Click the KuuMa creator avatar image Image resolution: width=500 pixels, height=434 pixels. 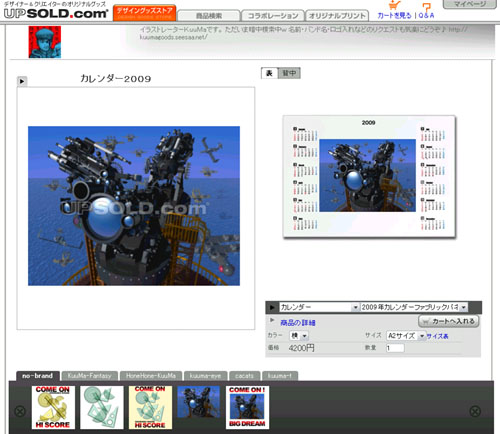tap(45, 42)
